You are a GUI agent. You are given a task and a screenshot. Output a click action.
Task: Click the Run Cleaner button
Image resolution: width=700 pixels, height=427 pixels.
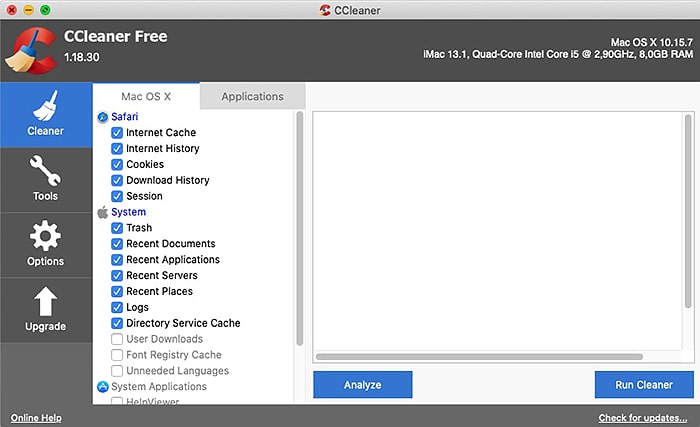(x=644, y=385)
